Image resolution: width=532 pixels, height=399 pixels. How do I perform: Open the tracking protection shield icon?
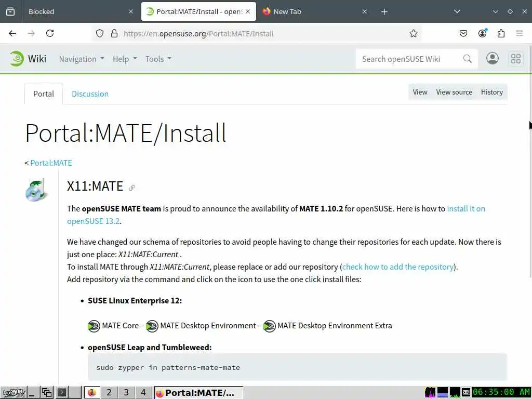[99, 33]
